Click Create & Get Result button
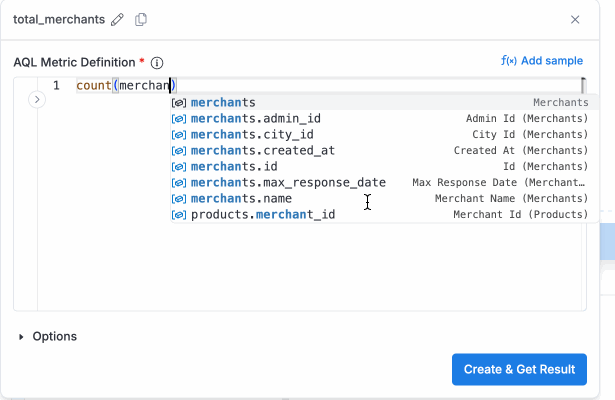The height and width of the screenshot is (400, 615). click(519, 369)
